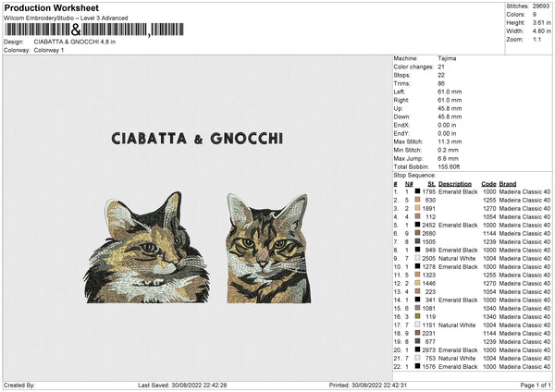Click the Max Stitch value 11.3 mm
Viewport: 555px width, 392px height.
[450, 141]
